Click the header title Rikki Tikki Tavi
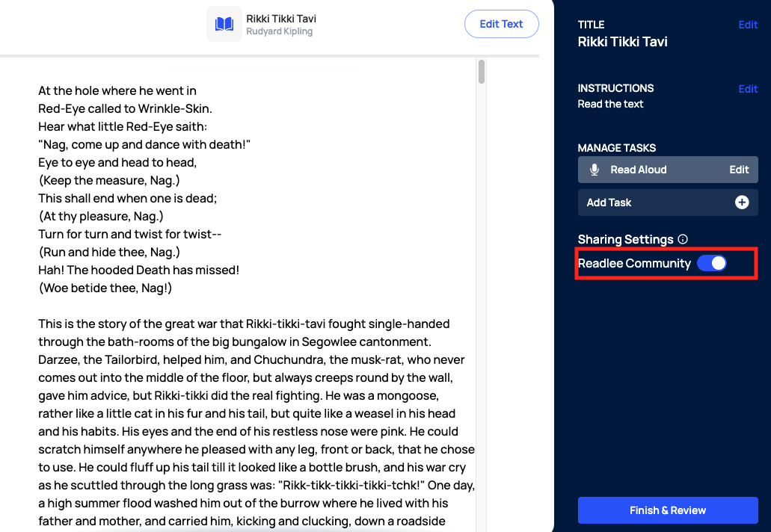 click(281, 19)
